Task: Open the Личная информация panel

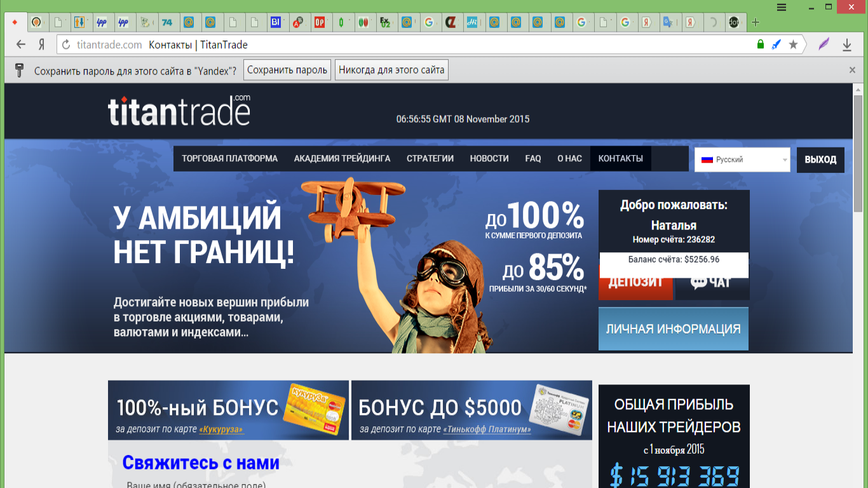Action: click(673, 329)
